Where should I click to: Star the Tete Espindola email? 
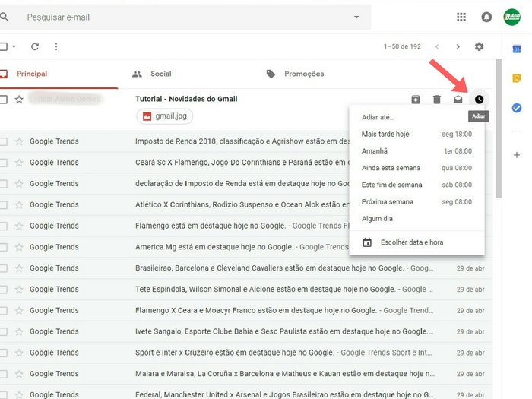[x=19, y=289]
